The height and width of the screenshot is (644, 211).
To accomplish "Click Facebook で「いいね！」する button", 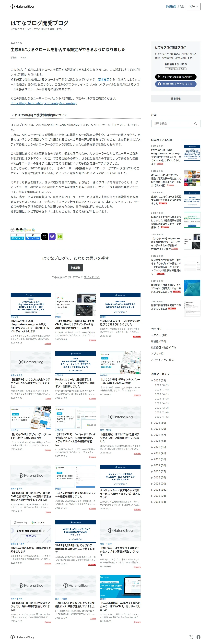I will [176, 84].
